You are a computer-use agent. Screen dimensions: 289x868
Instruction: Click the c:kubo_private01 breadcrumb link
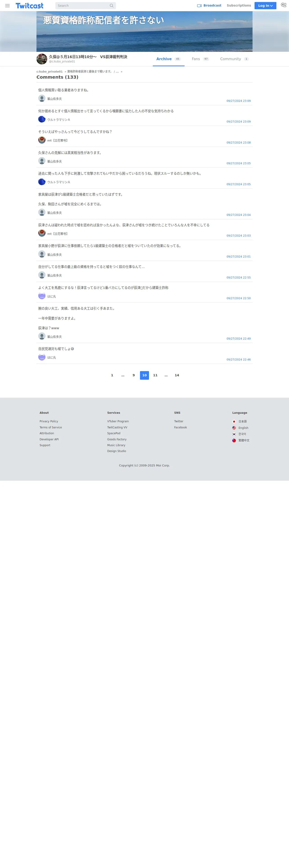click(50, 71)
